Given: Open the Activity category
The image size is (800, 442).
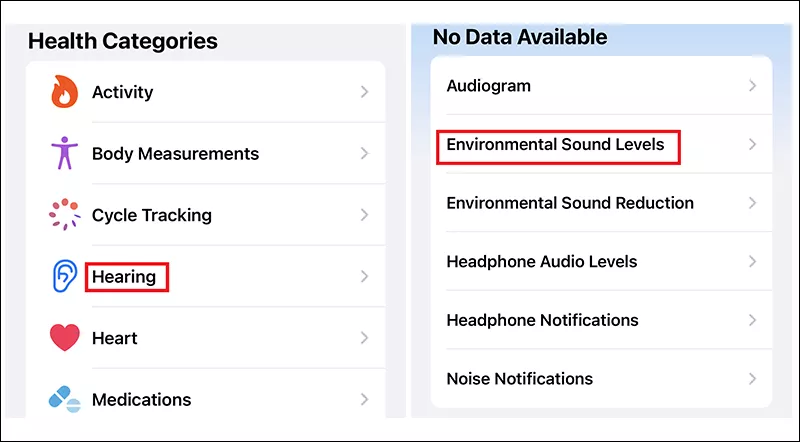Looking at the screenshot, I should (x=206, y=92).
